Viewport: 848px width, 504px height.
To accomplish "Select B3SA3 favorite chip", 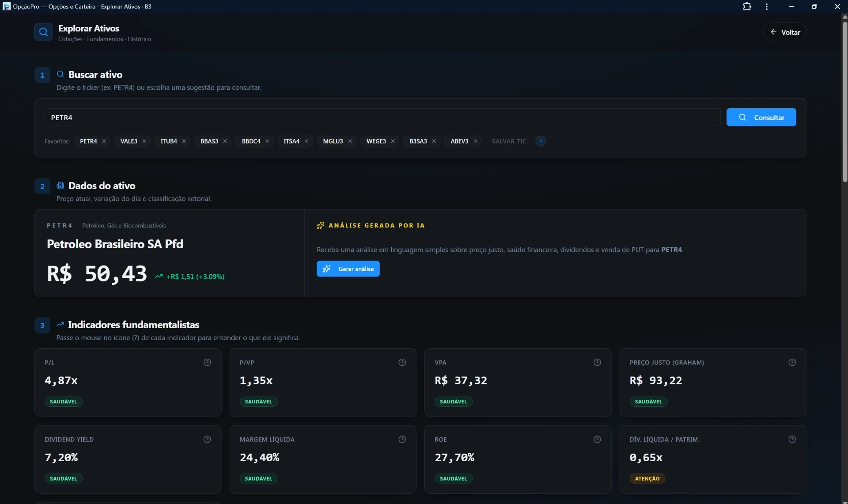I will click(x=418, y=141).
